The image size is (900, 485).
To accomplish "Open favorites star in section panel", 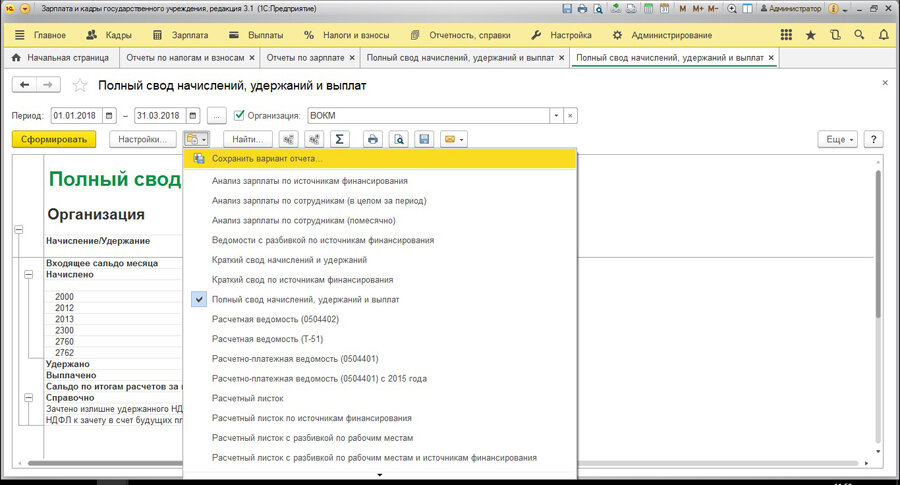I will (x=810, y=35).
